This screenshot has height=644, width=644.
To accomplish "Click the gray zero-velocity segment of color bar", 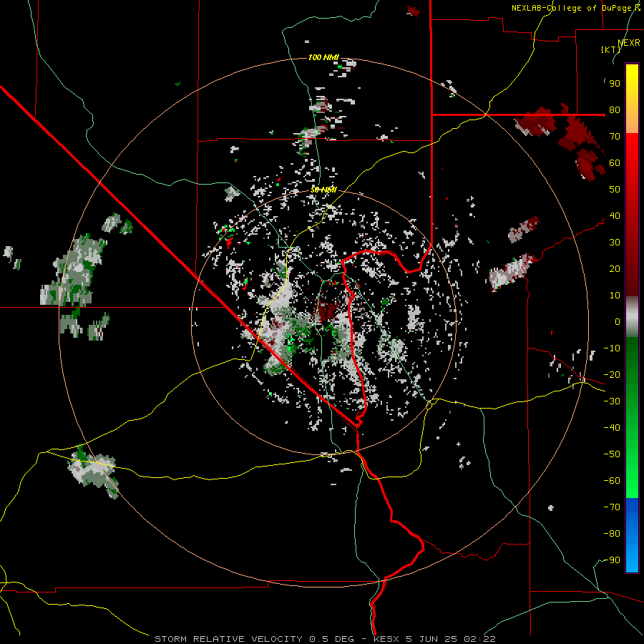I will coord(632,317).
